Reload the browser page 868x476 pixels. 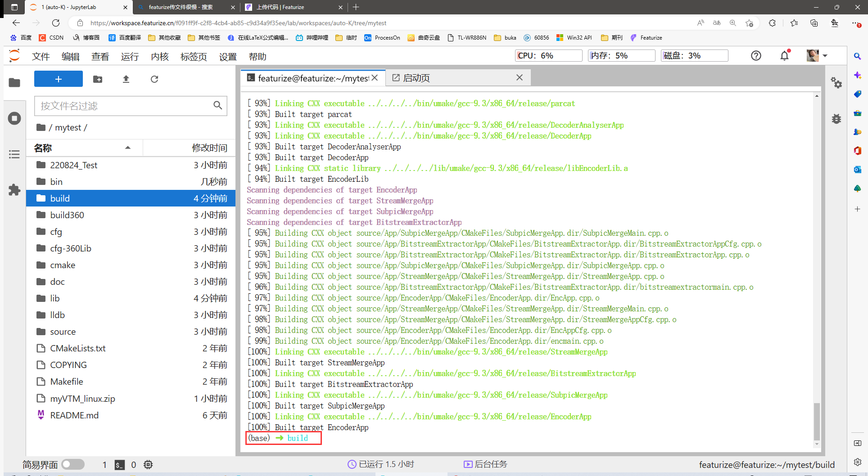pyautogui.click(x=56, y=23)
